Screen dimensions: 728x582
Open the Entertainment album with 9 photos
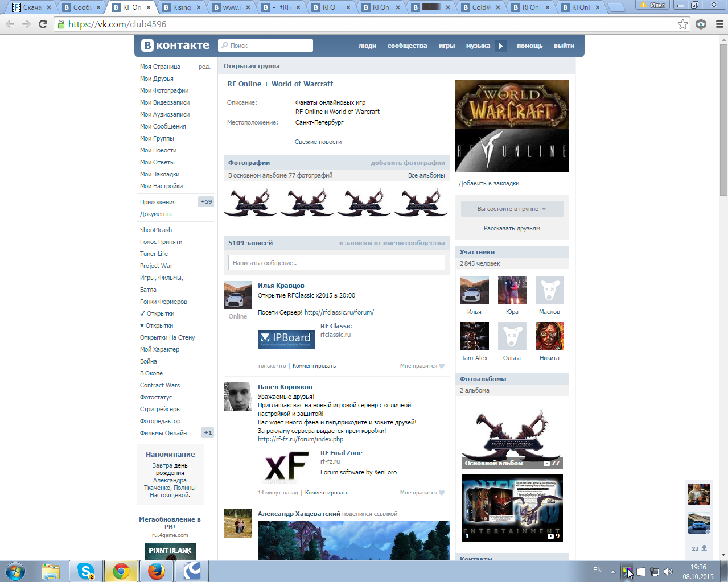(512, 507)
